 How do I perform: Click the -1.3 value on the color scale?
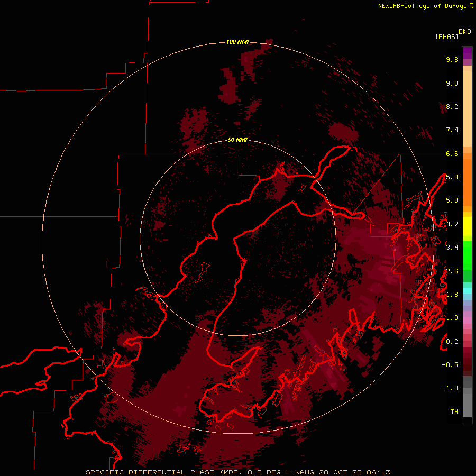tap(450, 388)
